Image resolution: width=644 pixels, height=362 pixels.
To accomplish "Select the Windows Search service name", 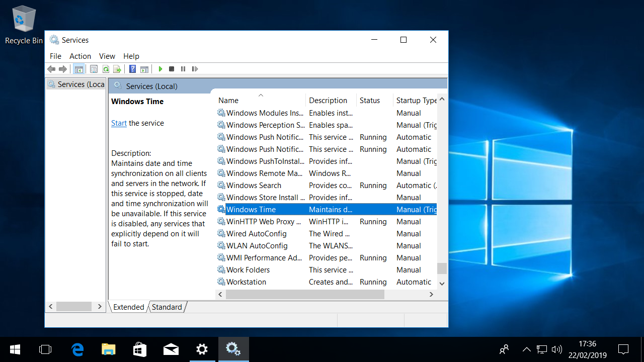I will tap(254, 186).
